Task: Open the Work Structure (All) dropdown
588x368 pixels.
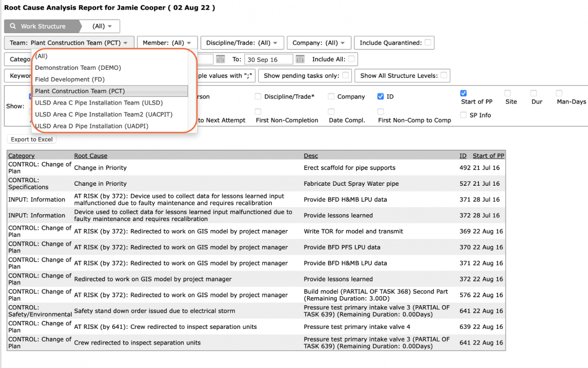Action: (102, 26)
